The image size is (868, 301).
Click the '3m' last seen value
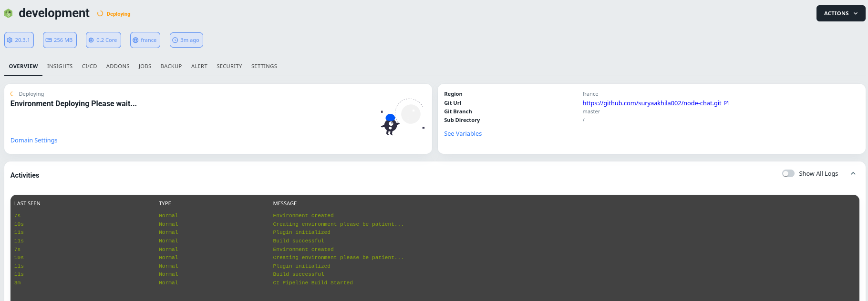pos(18,283)
